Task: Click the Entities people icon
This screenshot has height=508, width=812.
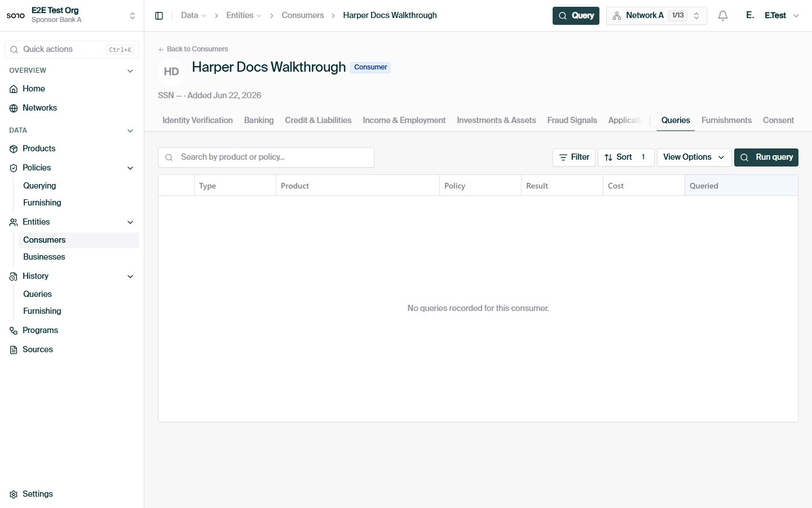Action: pyautogui.click(x=14, y=222)
